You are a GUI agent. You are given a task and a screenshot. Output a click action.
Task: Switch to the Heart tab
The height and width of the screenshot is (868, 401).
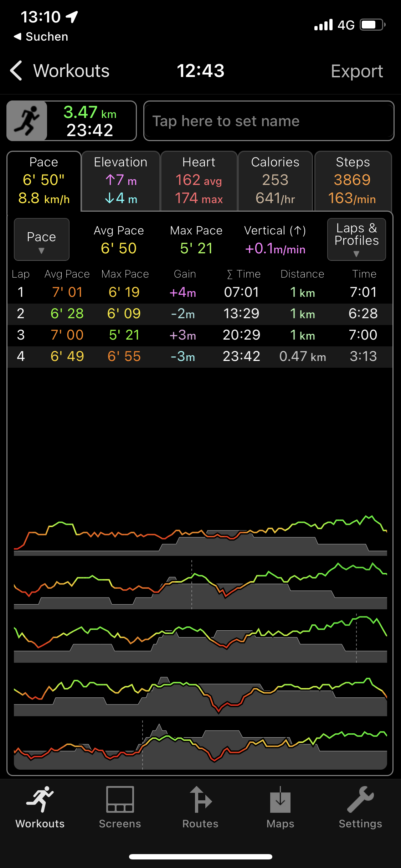[199, 181]
